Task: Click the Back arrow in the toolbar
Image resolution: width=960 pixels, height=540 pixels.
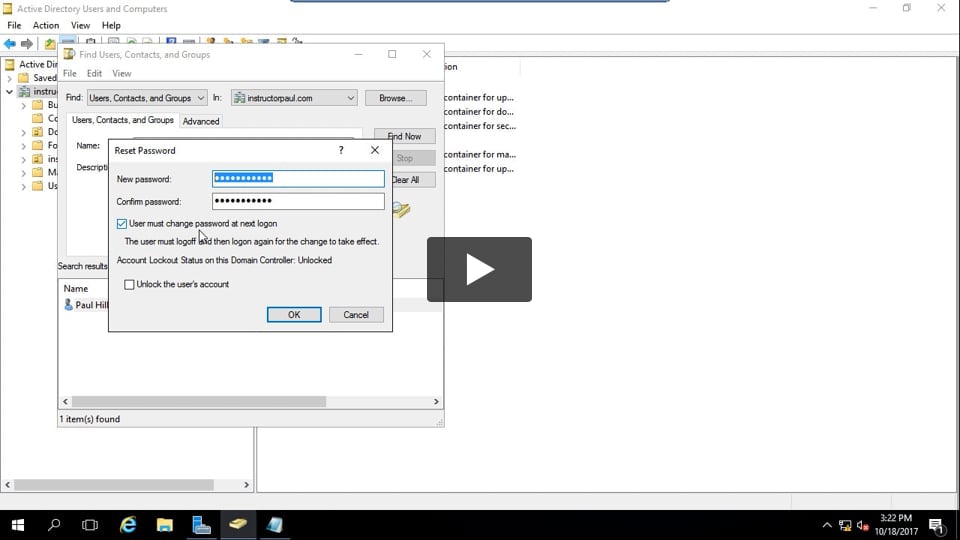Action: 10,44
